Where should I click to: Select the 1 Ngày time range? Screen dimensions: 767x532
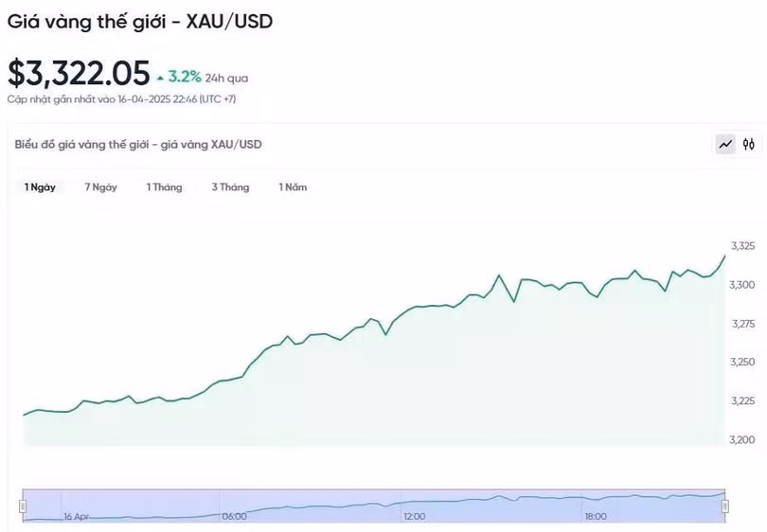pyautogui.click(x=40, y=187)
